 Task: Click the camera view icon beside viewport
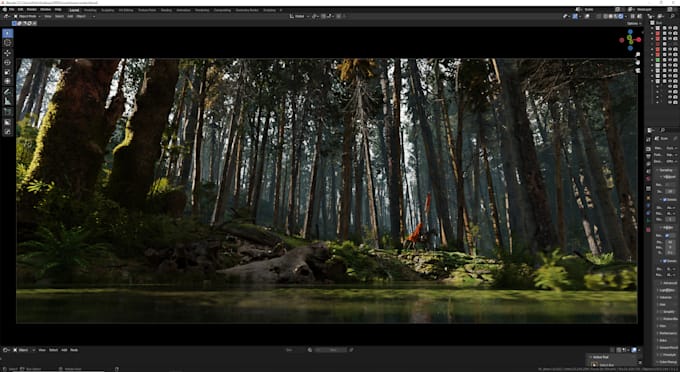pyautogui.click(x=638, y=70)
